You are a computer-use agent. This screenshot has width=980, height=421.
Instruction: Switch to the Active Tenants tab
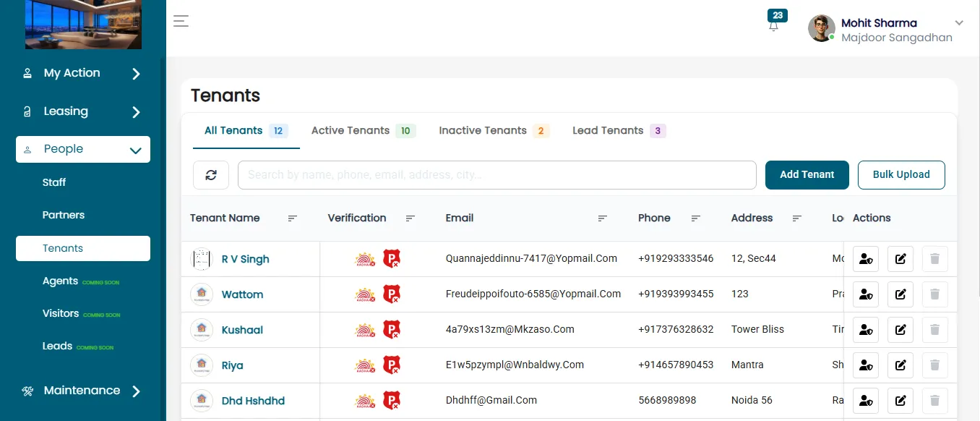click(x=364, y=131)
